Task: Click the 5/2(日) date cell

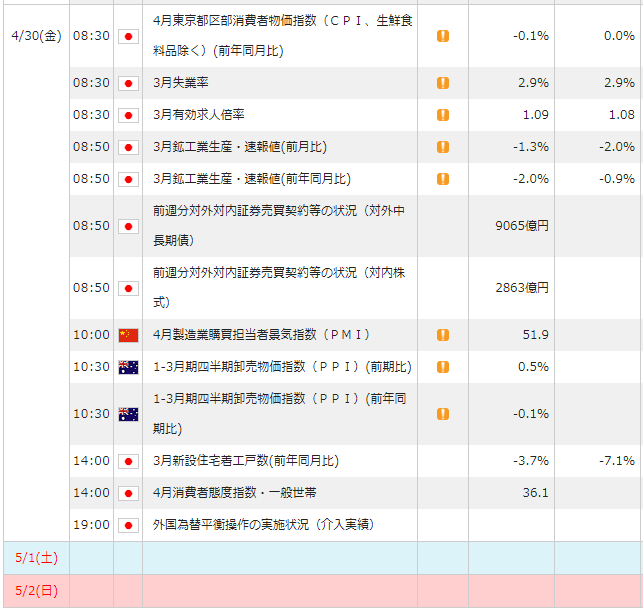Action: [x=36, y=591]
